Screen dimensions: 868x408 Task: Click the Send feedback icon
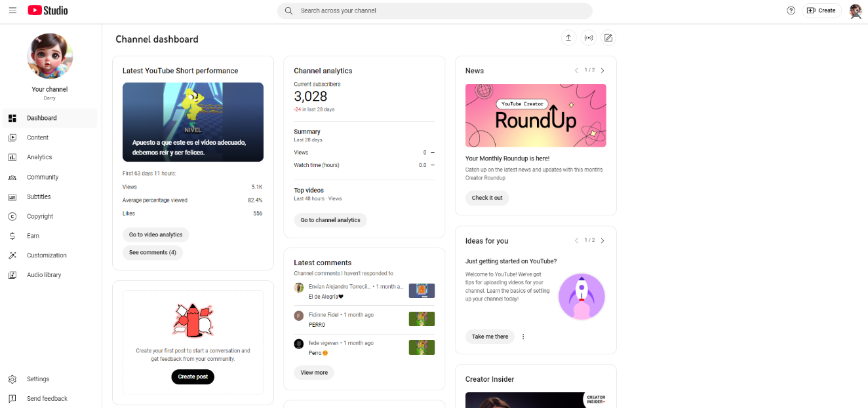pyautogui.click(x=12, y=399)
